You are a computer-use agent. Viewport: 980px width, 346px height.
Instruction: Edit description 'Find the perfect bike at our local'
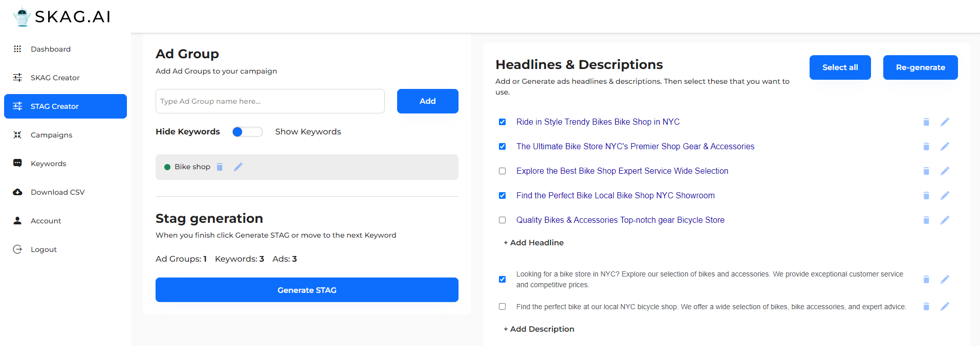945,306
